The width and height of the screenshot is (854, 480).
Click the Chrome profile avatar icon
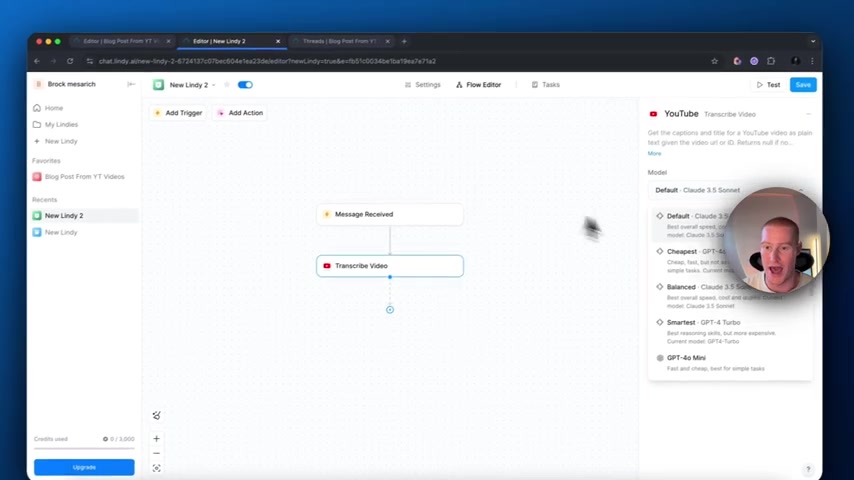click(x=796, y=62)
